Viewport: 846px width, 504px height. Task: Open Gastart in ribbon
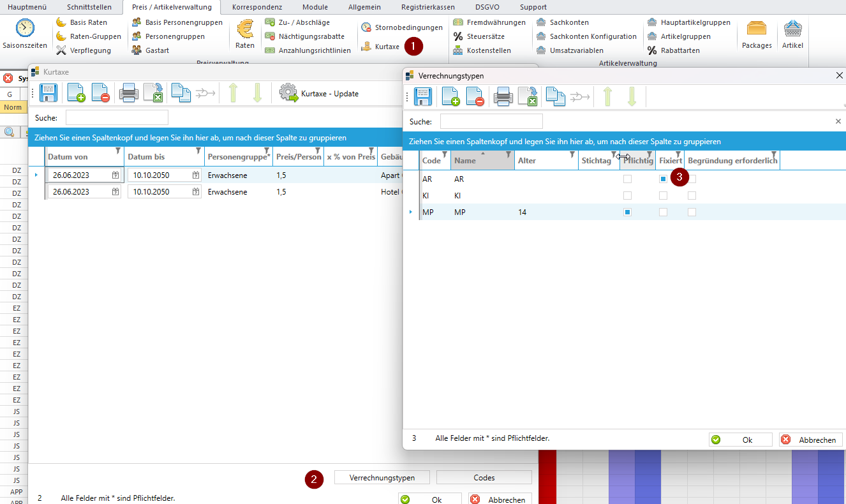[150, 50]
